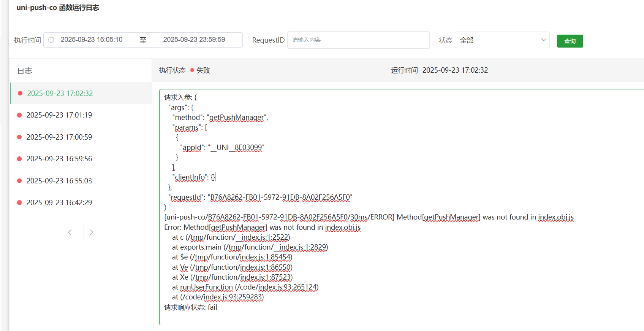This screenshot has height=331, width=644.
Task: Click the stack line at exports.main
Action: click(x=250, y=247)
